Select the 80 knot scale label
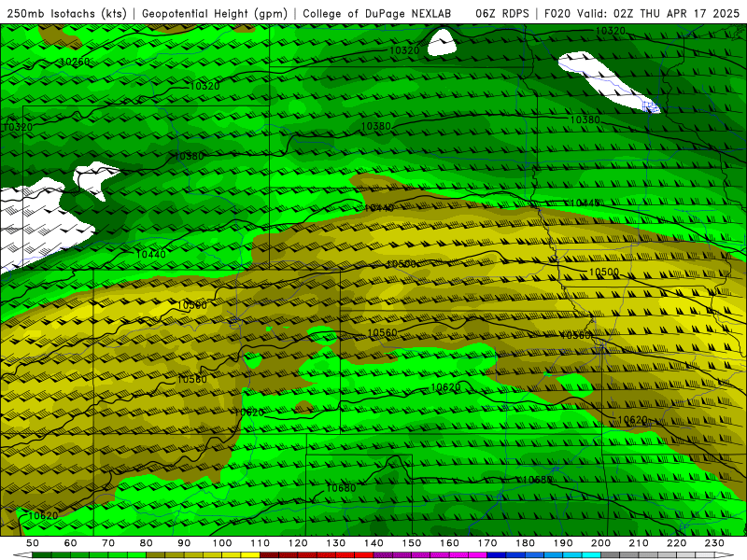Image resolution: width=747 pixels, height=560 pixels. point(147,543)
